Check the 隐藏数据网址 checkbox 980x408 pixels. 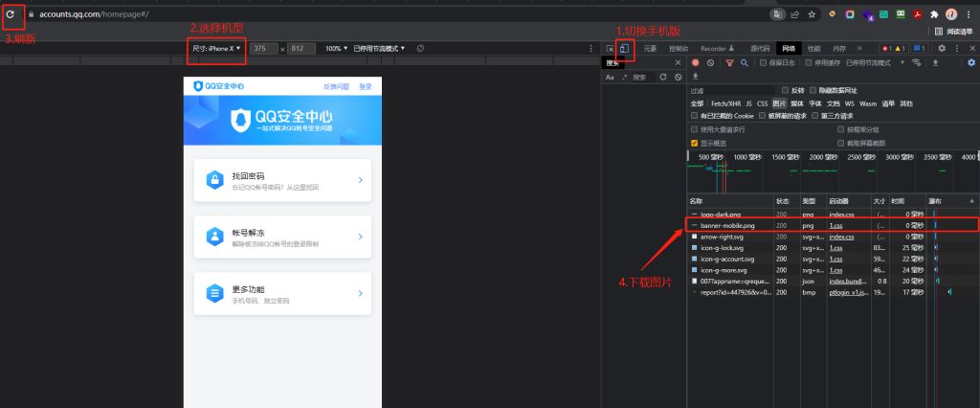tap(813, 90)
